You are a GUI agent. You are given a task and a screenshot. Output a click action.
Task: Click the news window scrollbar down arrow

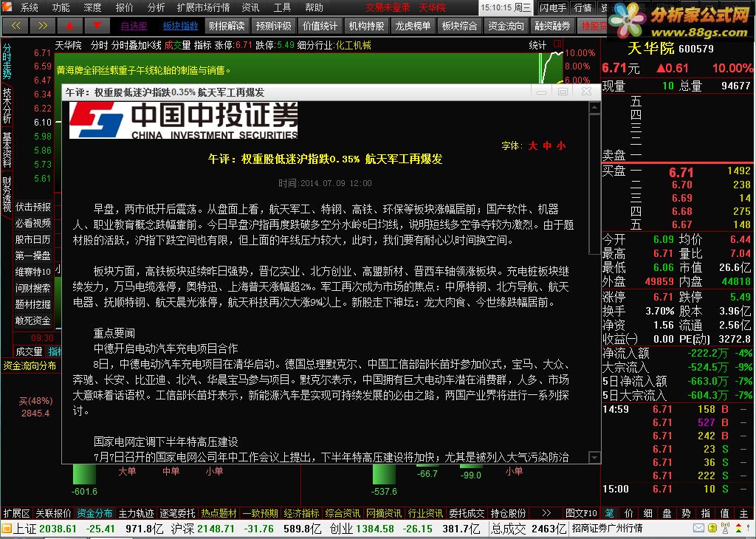tap(594, 458)
